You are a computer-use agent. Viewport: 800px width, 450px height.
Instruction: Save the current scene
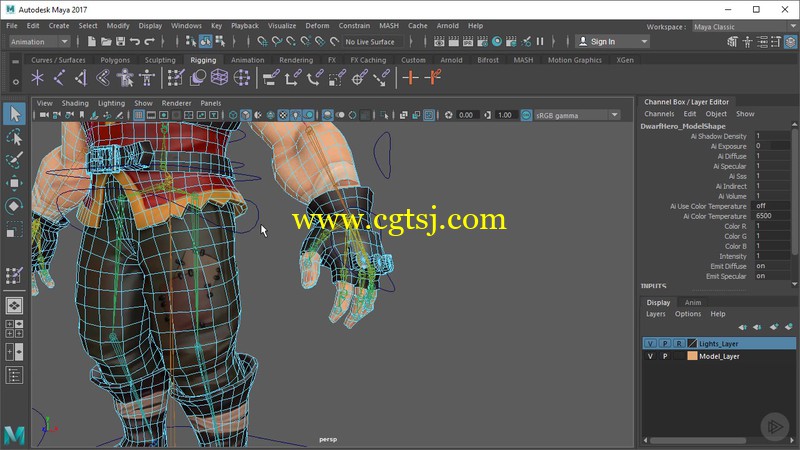(x=120, y=42)
